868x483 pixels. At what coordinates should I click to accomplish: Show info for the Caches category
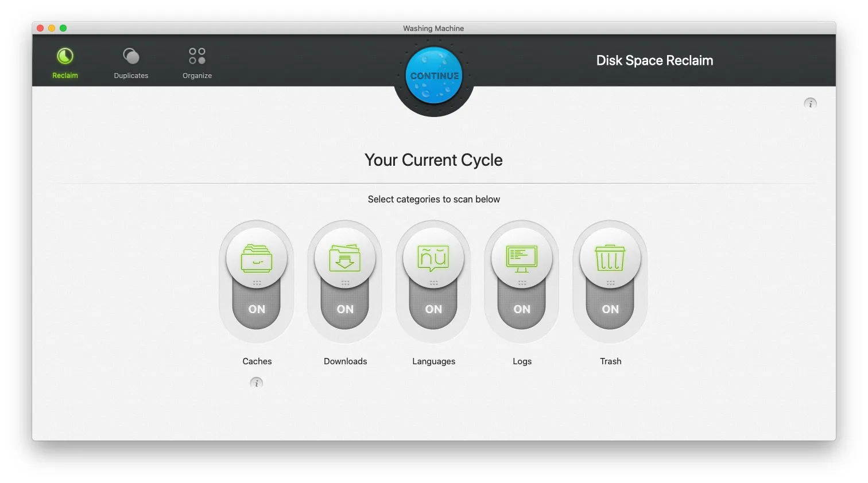point(257,383)
